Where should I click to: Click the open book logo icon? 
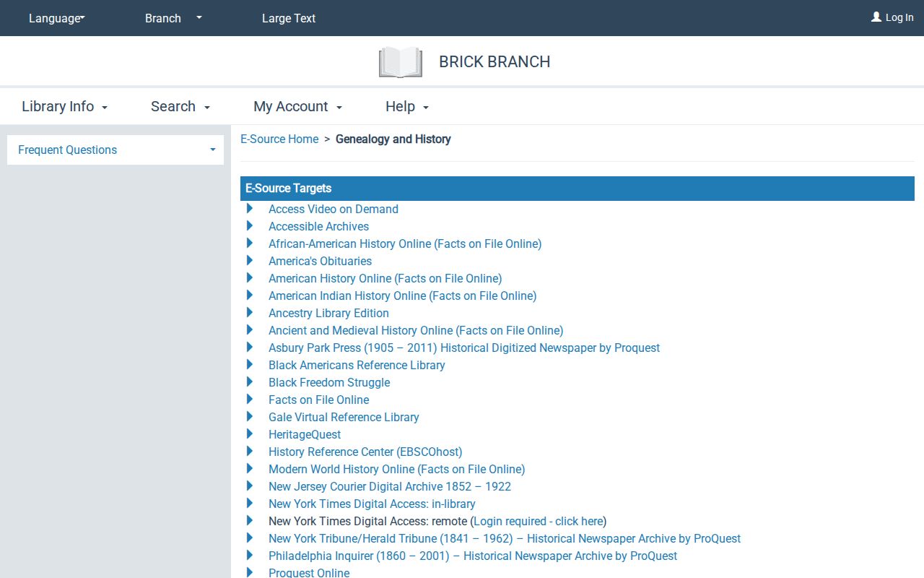point(401,62)
